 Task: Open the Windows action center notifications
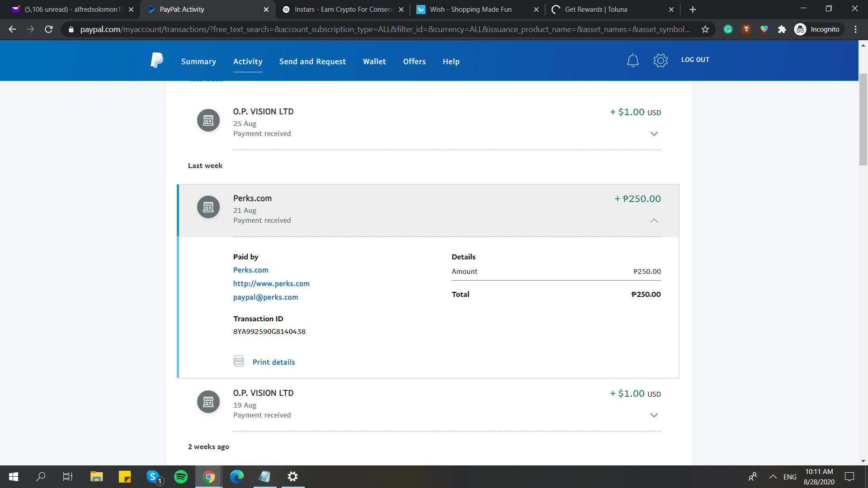[849, 477]
